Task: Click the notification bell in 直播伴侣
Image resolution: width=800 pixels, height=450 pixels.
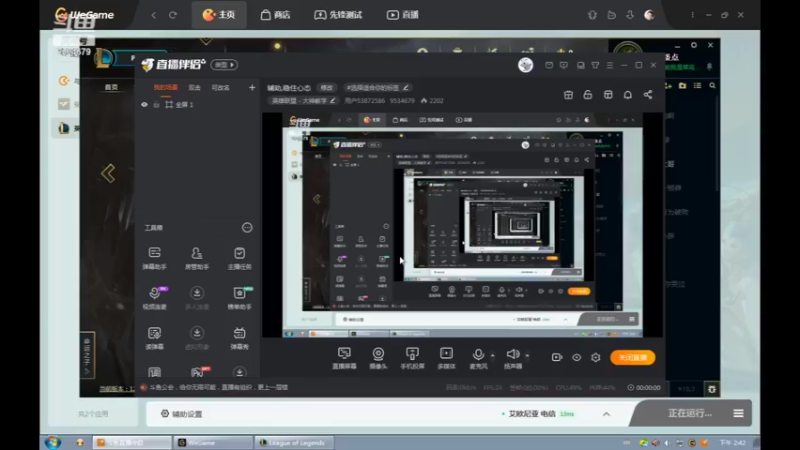Action: point(628,95)
